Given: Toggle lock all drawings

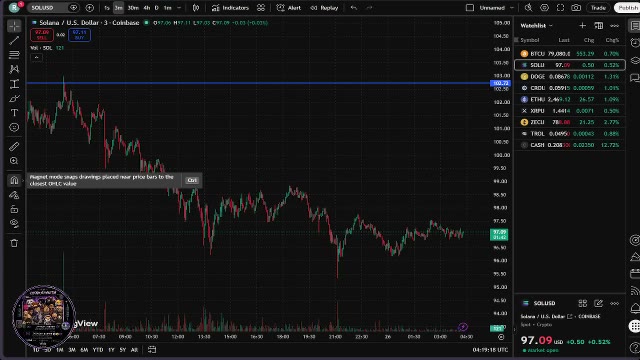Looking at the screenshot, I should coord(14,209).
